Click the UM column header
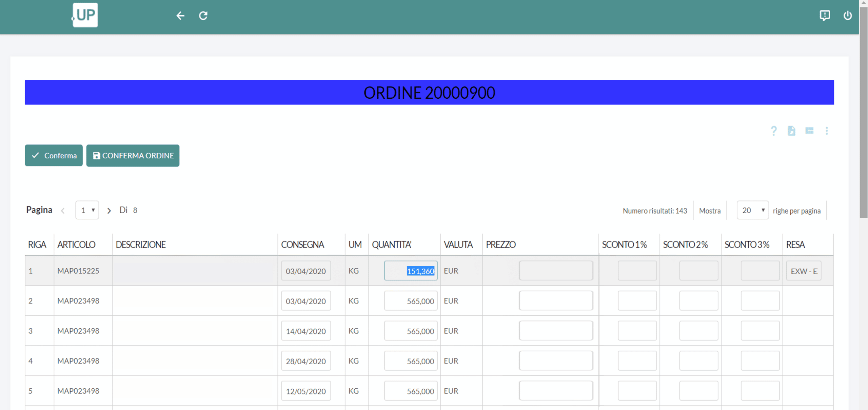This screenshot has width=868, height=410. tap(355, 245)
